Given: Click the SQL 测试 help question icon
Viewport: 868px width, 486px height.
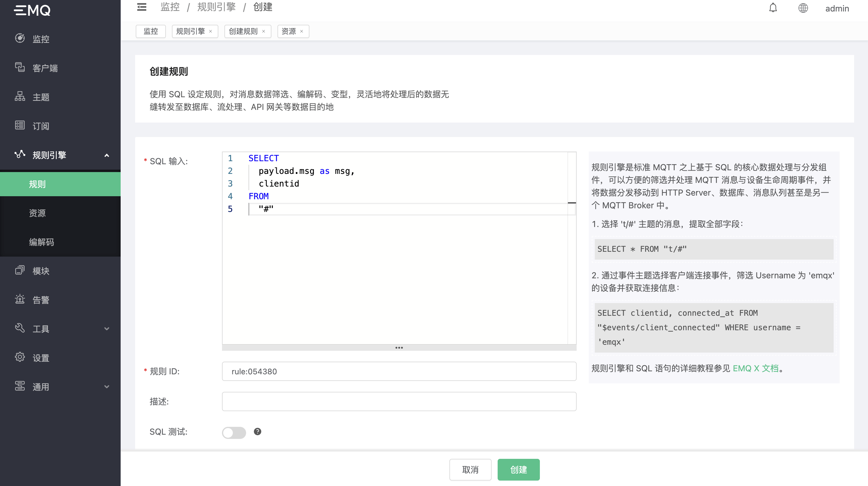Looking at the screenshot, I should pos(258,431).
